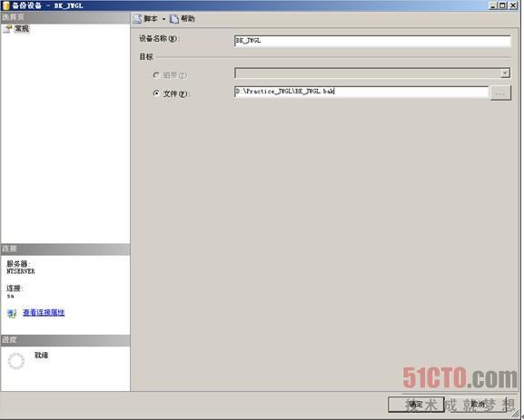Click the Help (帮助) icon
This screenshot has height=420, width=524.
174,19
